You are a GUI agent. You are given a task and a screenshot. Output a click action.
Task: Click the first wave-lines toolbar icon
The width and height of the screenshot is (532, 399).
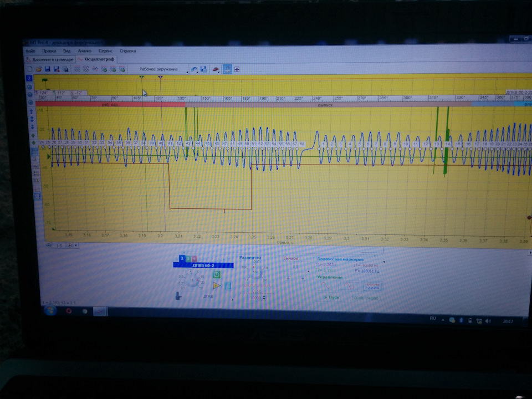[x=78, y=69]
